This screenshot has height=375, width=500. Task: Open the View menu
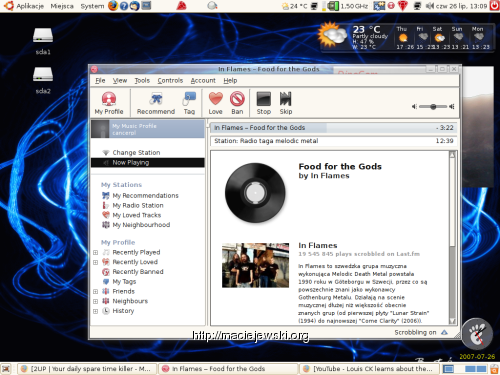coord(120,80)
